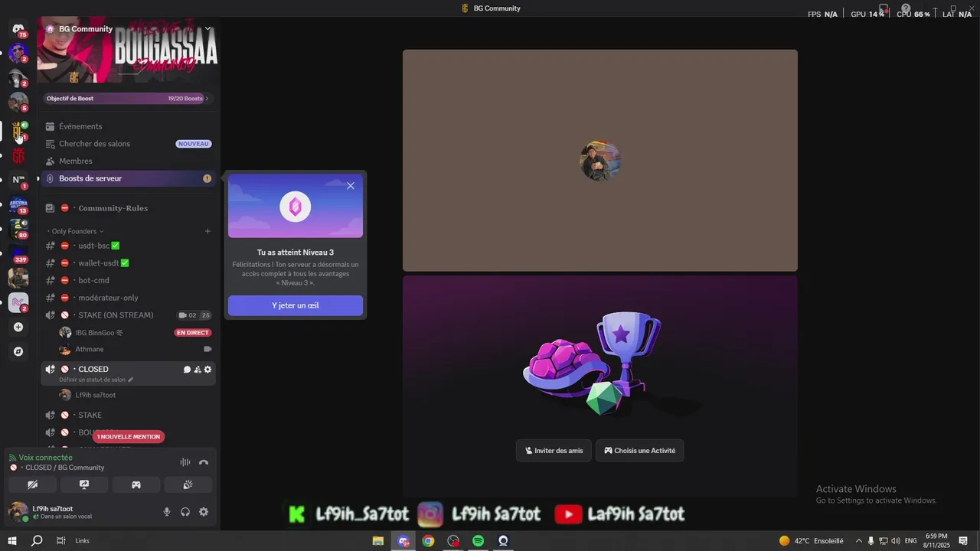Click the Add a Server plus icon

pyautogui.click(x=18, y=327)
